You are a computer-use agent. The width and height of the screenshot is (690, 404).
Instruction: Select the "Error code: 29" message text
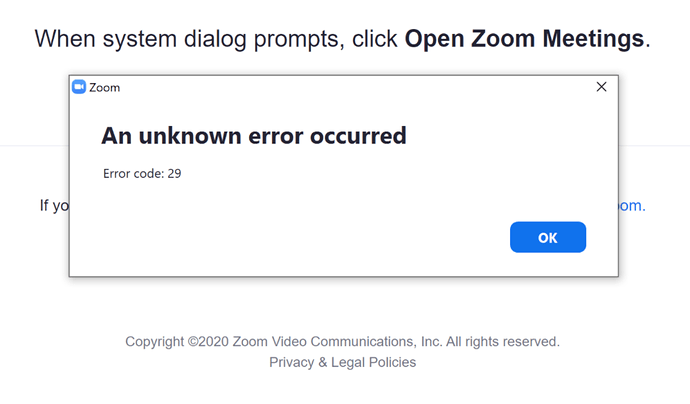[142, 174]
